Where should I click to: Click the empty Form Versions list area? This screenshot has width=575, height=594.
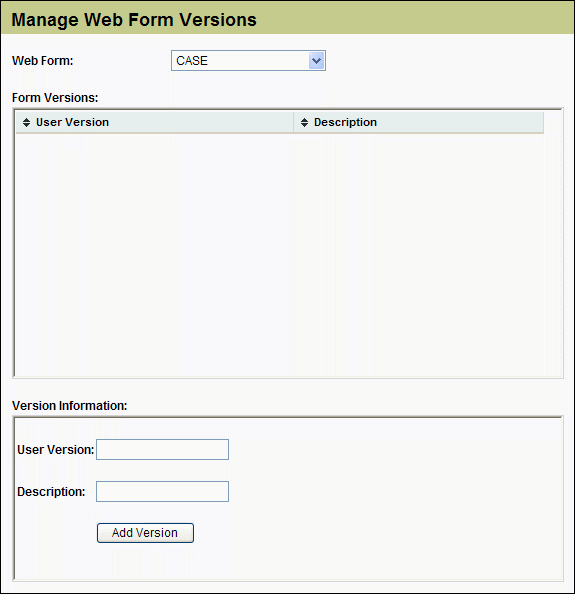(x=288, y=254)
